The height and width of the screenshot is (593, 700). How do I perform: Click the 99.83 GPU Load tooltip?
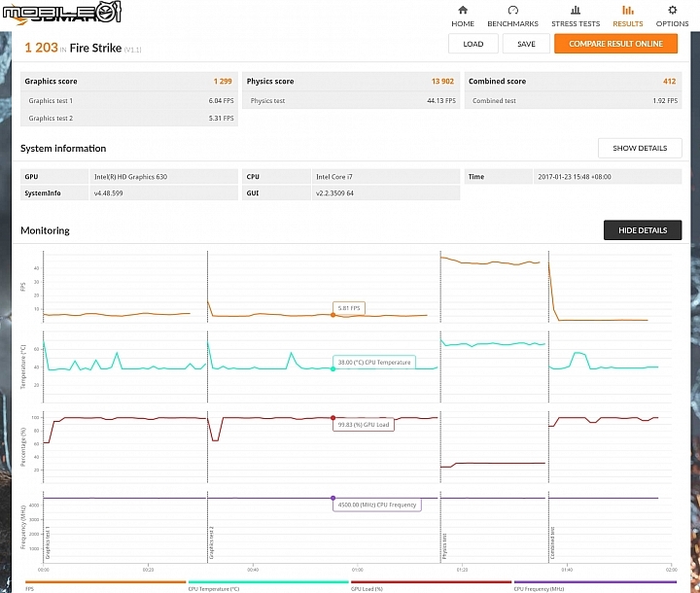click(x=364, y=425)
